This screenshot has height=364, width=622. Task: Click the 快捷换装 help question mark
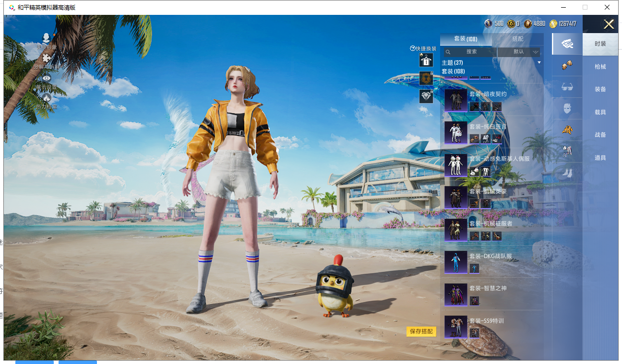click(x=412, y=48)
